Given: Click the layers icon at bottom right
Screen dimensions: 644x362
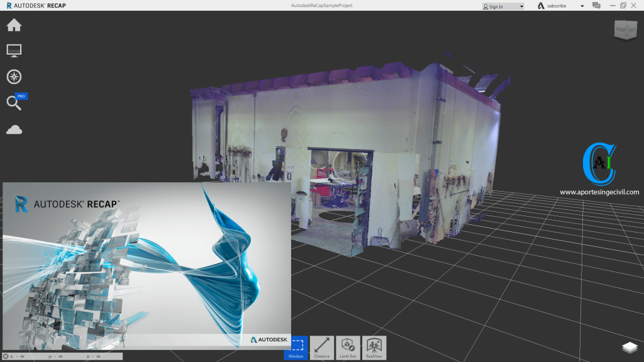Looking at the screenshot, I should 630,347.
